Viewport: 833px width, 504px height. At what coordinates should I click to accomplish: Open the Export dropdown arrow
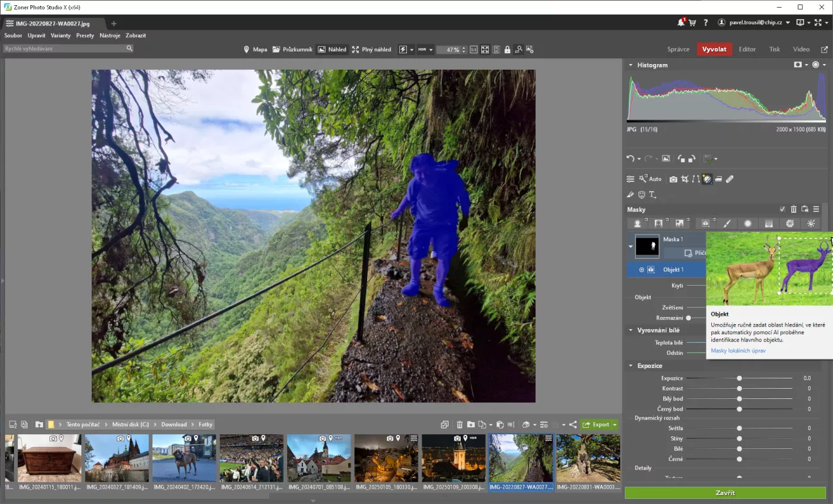point(615,425)
